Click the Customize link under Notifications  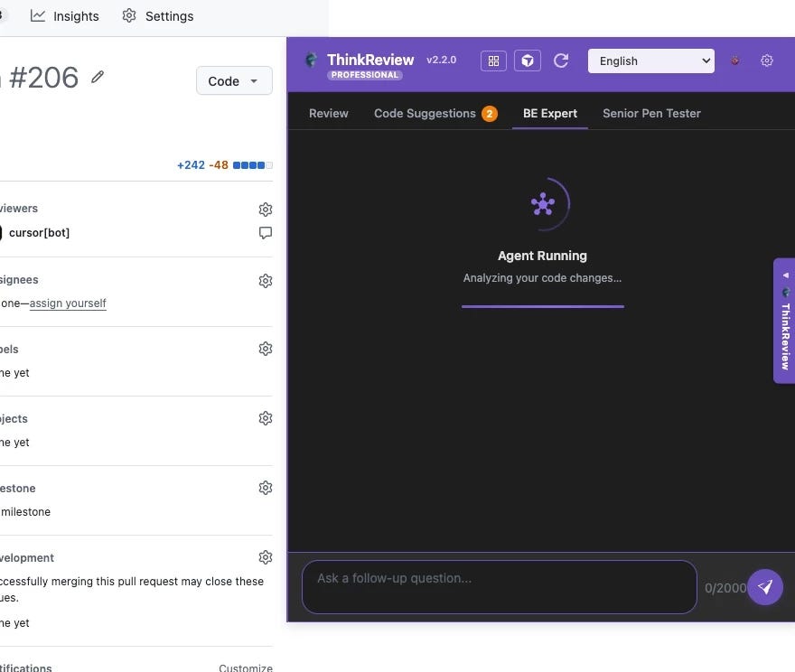click(245, 667)
